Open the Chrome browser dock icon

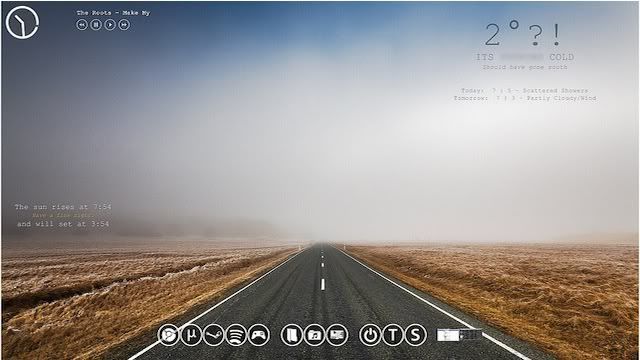coord(169,335)
